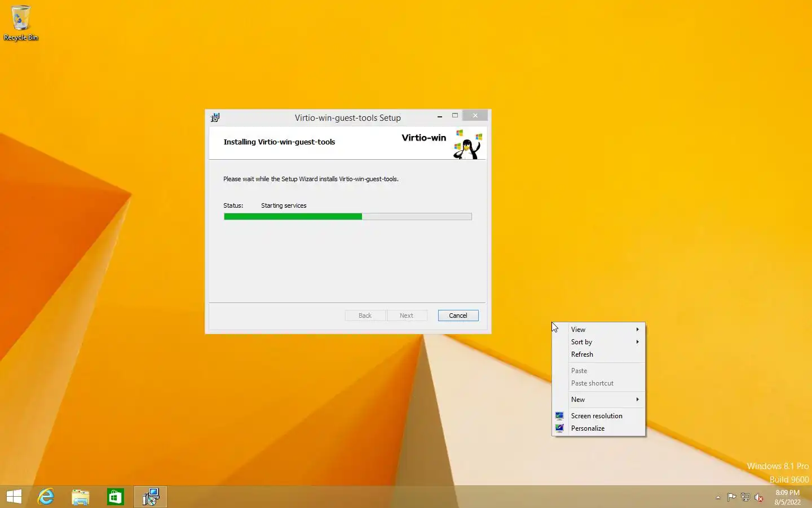Expand the Sort by submenu

click(x=599, y=342)
